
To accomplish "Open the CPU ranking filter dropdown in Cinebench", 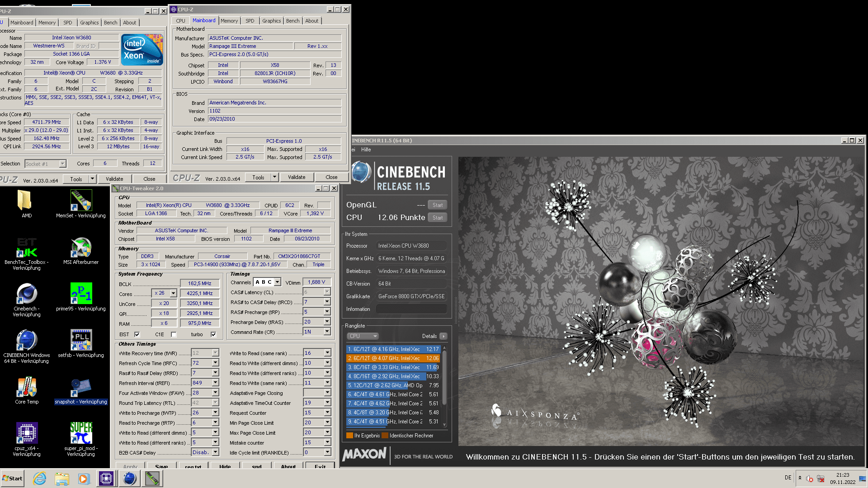I will [363, 336].
